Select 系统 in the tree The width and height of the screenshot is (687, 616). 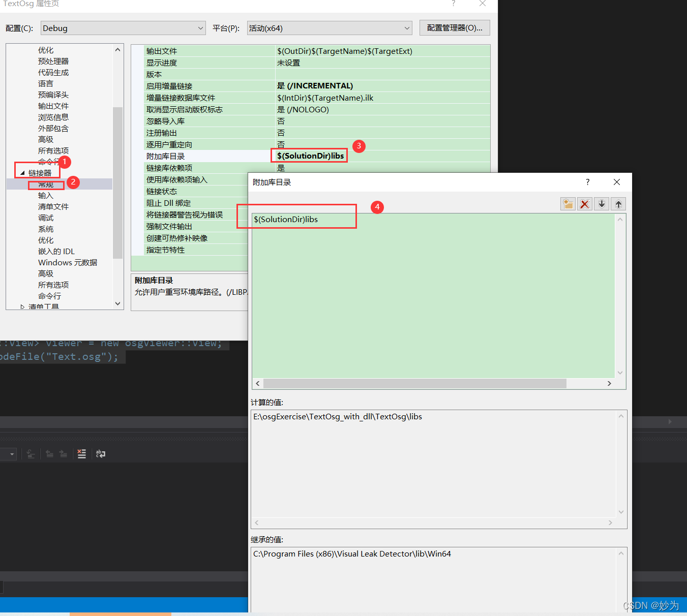(x=46, y=229)
